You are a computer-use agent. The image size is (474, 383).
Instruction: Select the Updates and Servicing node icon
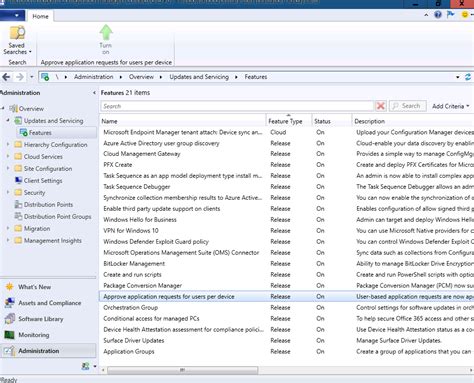pos(18,121)
